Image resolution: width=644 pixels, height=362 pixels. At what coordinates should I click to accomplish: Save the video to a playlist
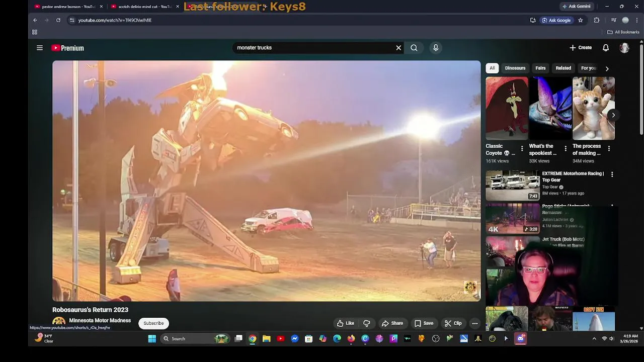coord(424,323)
